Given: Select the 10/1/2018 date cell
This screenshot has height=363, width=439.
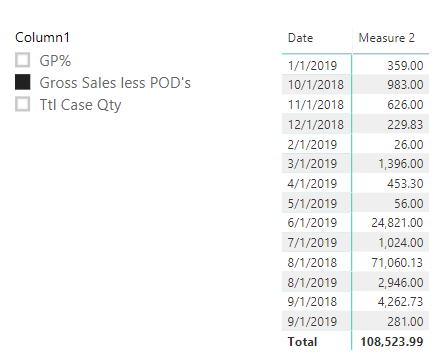Looking at the screenshot, I should 316,85.
